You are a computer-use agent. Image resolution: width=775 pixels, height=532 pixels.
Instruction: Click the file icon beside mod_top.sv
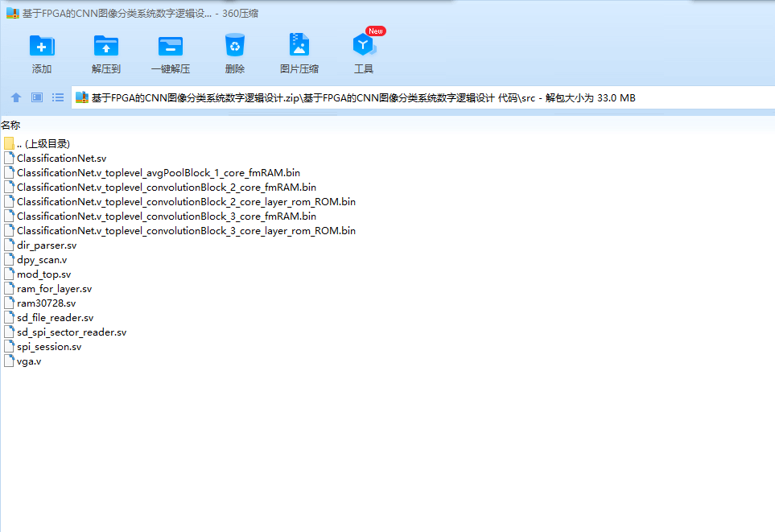9,274
